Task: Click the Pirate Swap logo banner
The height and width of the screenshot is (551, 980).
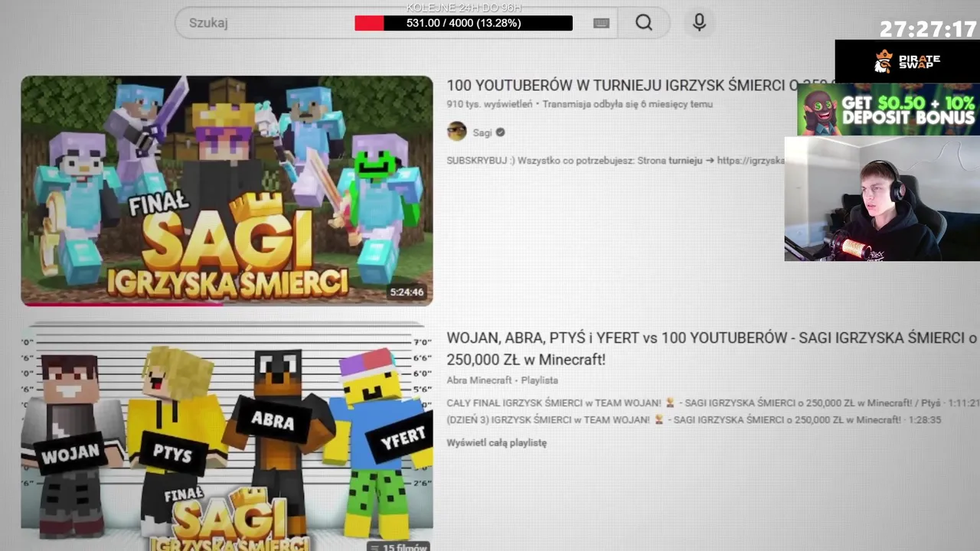Action: (x=907, y=61)
